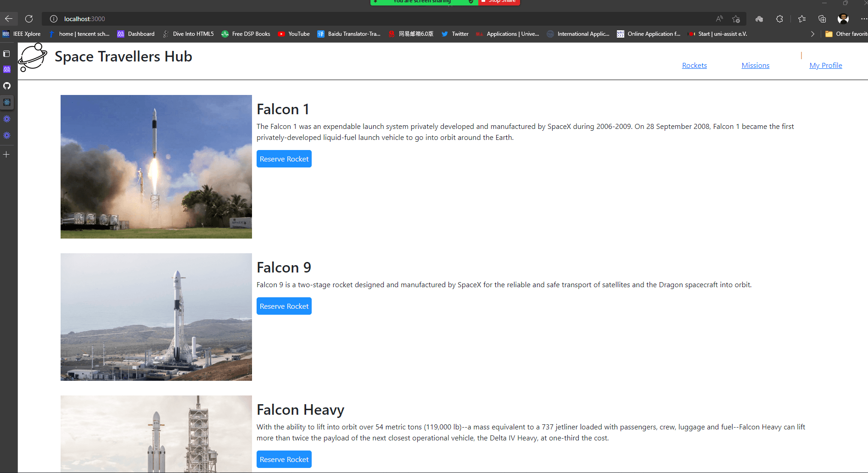Open the Missions navigation link
This screenshot has height=473, width=868.
click(755, 65)
